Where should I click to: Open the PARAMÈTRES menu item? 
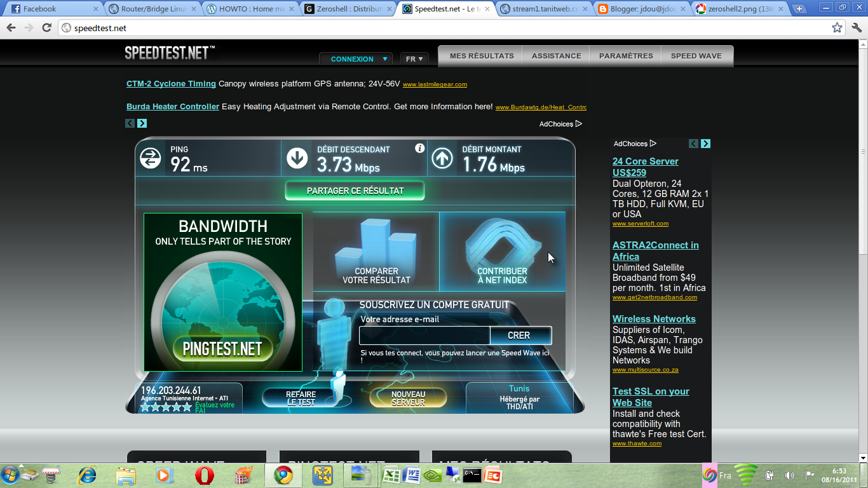pyautogui.click(x=626, y=56)
